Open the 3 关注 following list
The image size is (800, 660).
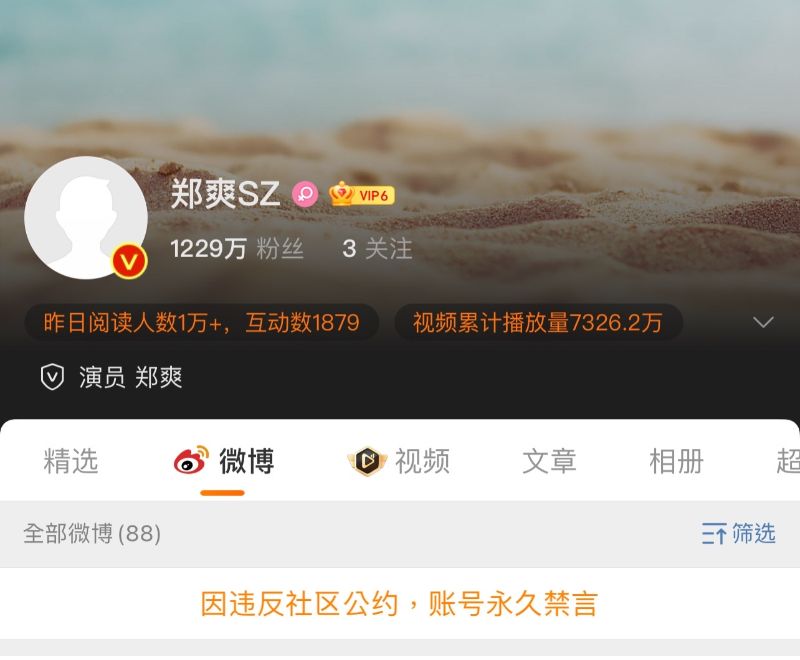tap(377, 249)
